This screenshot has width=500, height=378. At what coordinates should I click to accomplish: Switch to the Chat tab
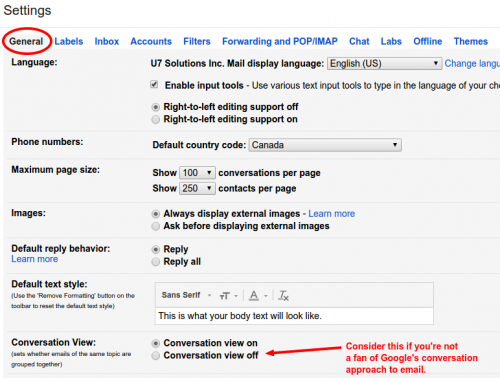(359, 41)
